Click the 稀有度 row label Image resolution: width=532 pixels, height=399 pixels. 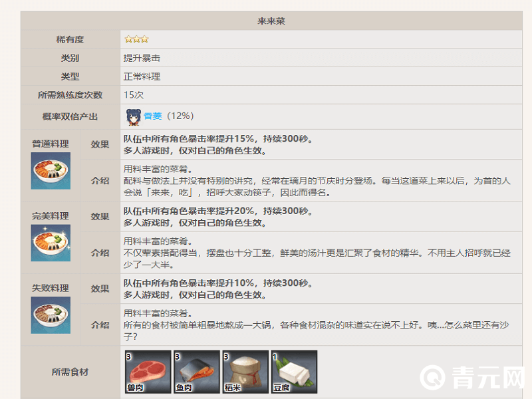[70, 39]
